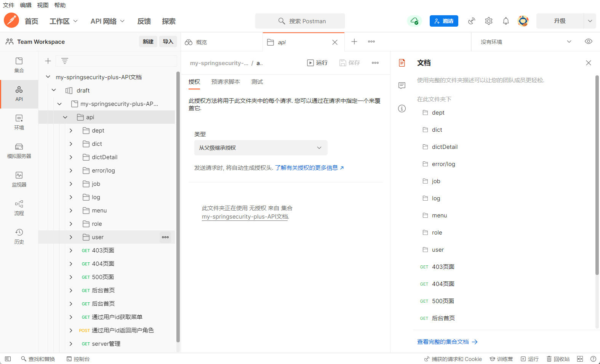Close the documentation panel
The image size is (600, 364).
589,63
